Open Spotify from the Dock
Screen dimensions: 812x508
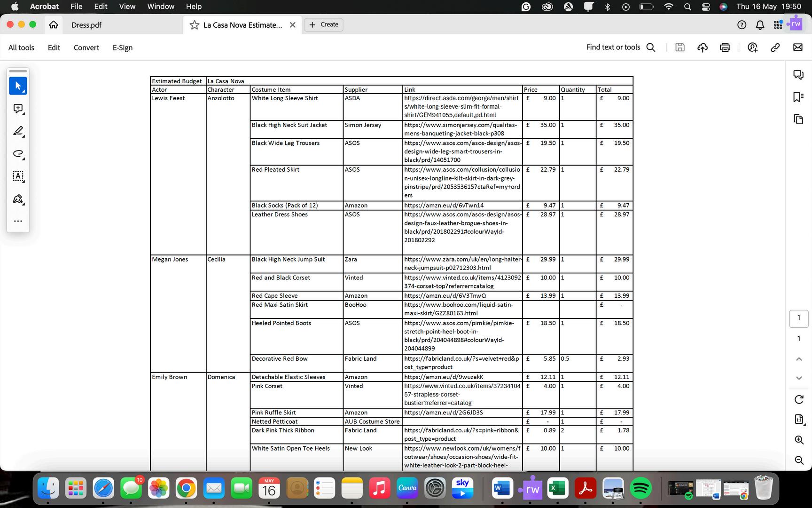tap(640, 489)
